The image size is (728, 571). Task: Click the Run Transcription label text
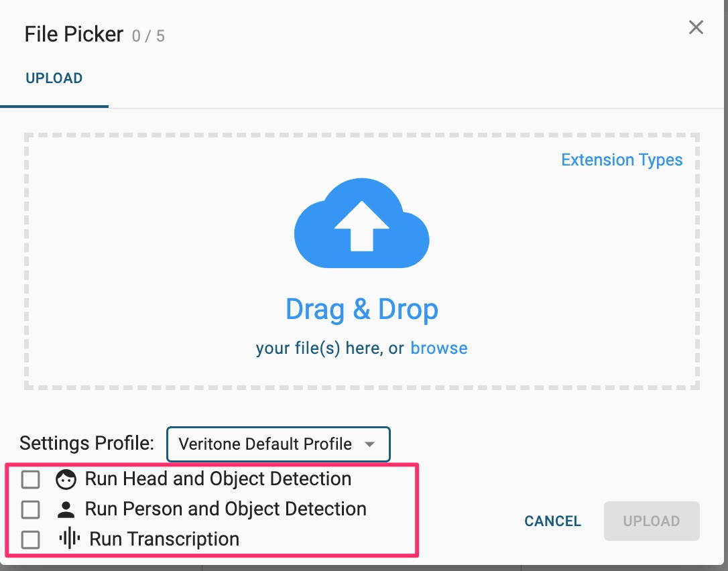(164, 539)
